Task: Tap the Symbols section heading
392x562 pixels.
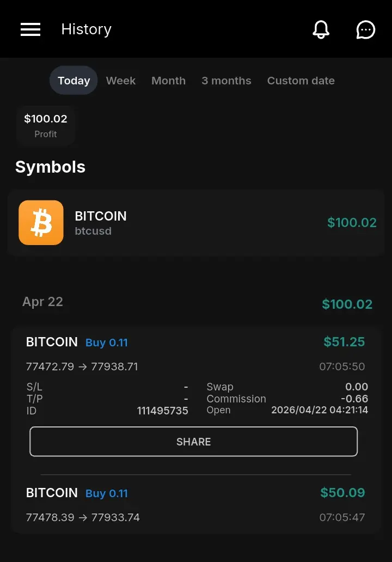Action: pyautogui.click(x=50, y=167)
